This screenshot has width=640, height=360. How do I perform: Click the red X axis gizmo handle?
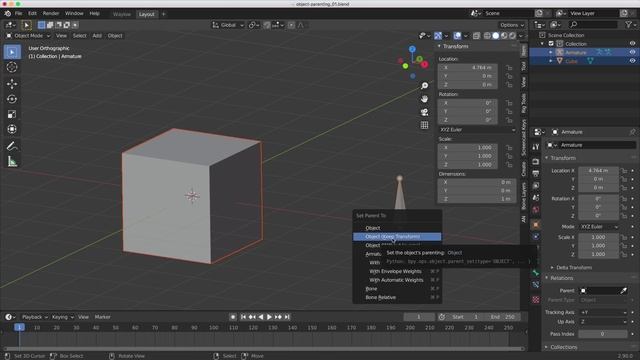[424, 64]
